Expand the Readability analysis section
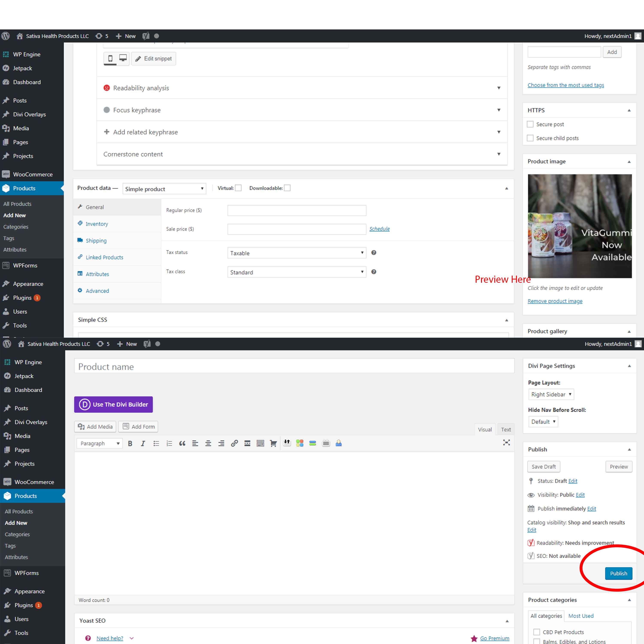The height and width of the screenshot is (644, 644). (x=302, y=88)
